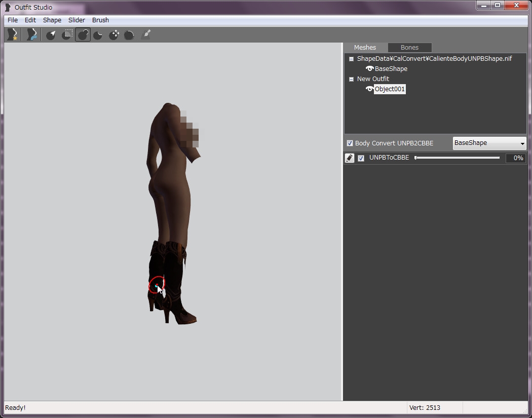532x418 pixels.
Task: Select the vertex Select tool with arrow
Action: pos(51,34)
